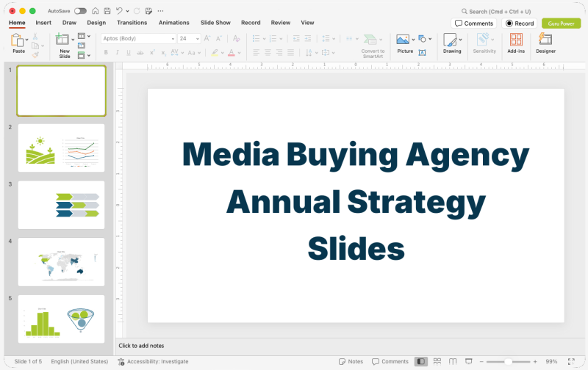The image size is (588, 370).
Task: Clear all text formatting
Action: tap(236, 38)
